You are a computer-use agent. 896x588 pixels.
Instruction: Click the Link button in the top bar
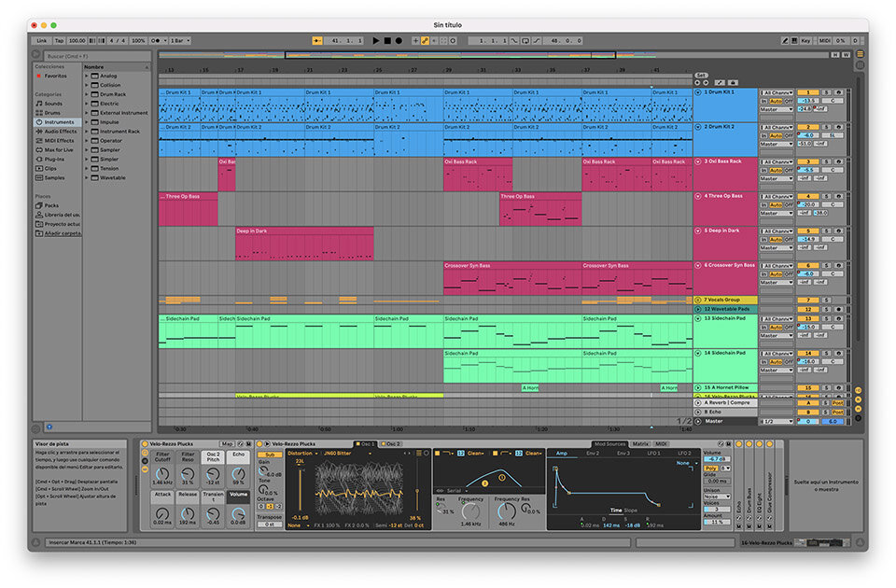click(x=41, y=41)
